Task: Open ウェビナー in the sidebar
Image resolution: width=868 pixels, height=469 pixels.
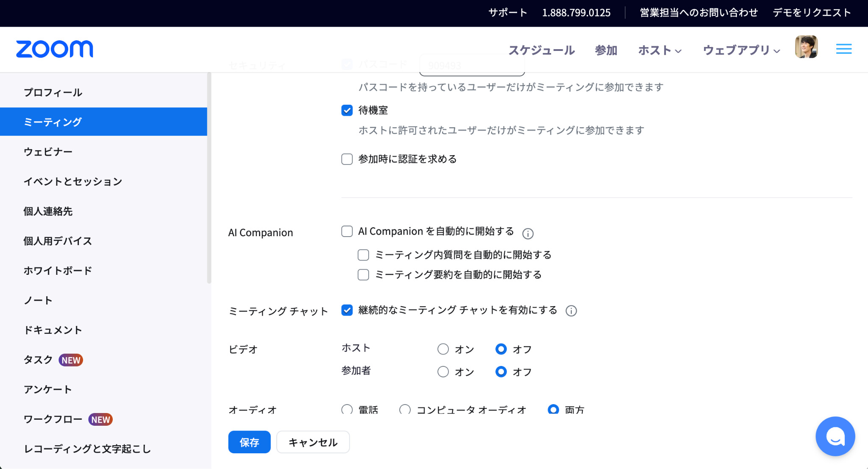Action: click(x=48, y=152)
